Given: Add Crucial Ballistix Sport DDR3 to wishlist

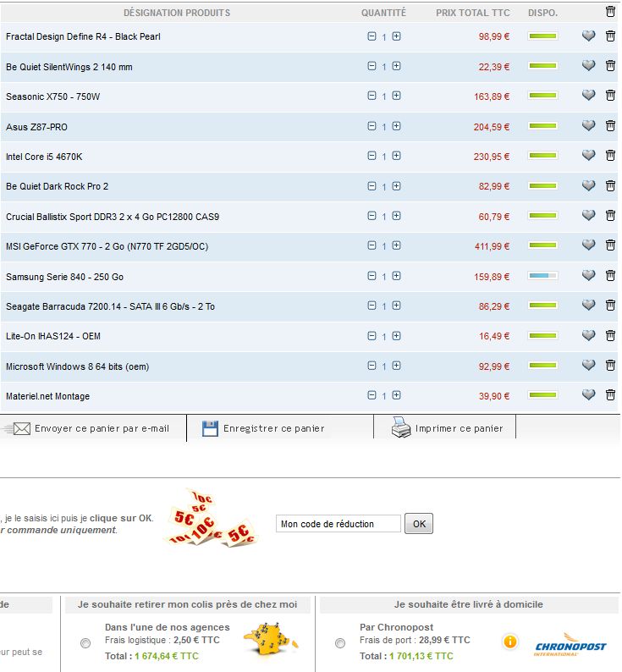Looking at the screenshot, I should tap(588, 215).
